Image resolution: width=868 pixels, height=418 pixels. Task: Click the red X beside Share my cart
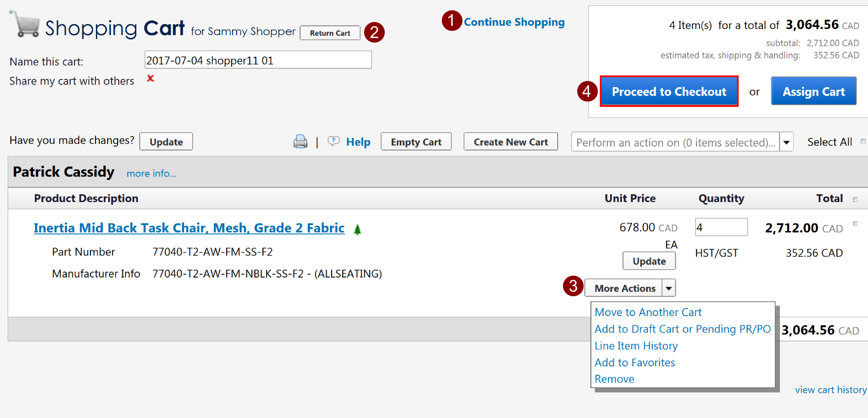coord(151,78)
